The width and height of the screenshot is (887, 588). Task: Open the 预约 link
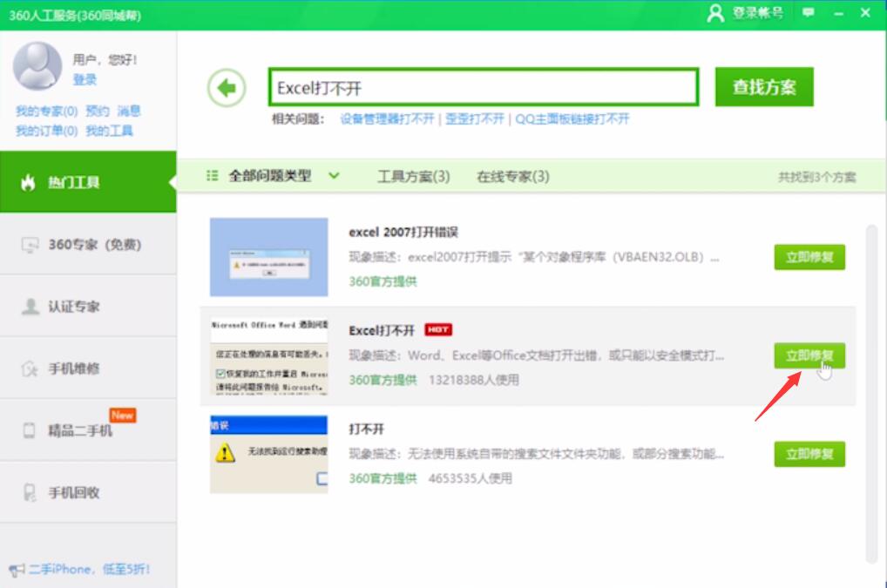(x=98, y=111)
